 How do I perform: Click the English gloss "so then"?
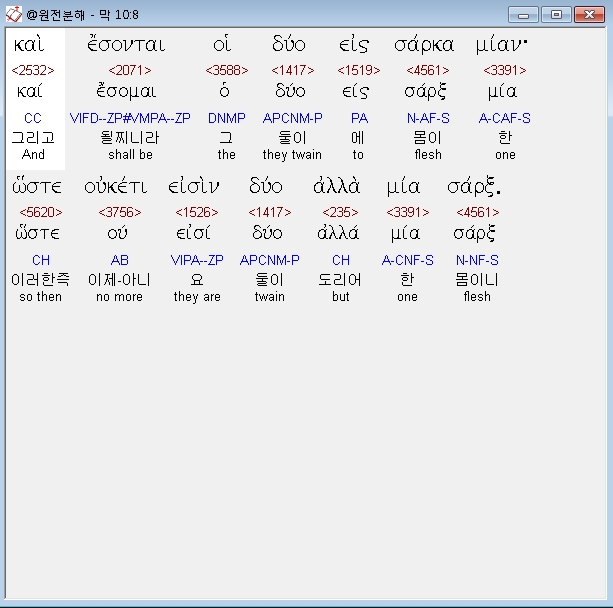[40, 297]
